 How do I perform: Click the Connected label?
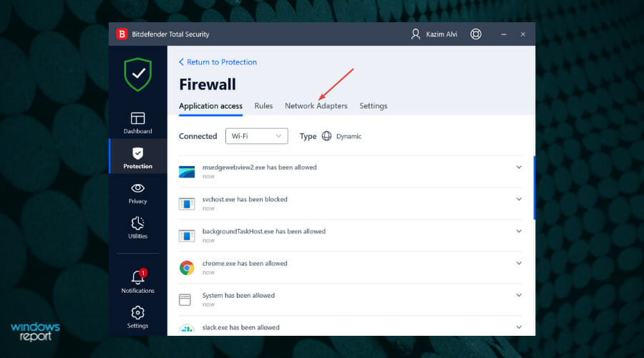(x=198, y=136)
